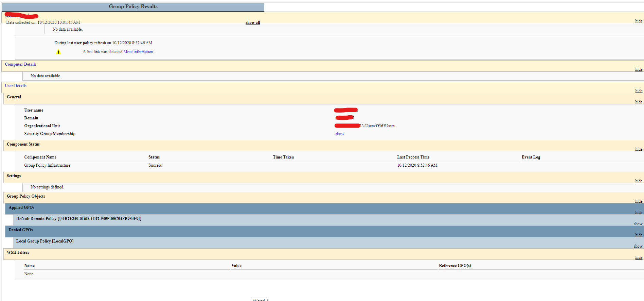Click Last Process Time value 10/12/2020 8:52:46 AM

tap(417, 165)
